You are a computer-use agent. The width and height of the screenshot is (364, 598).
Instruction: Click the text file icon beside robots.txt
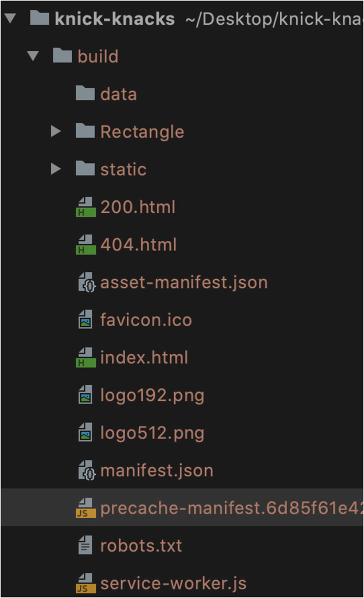(x=86, y=546)
